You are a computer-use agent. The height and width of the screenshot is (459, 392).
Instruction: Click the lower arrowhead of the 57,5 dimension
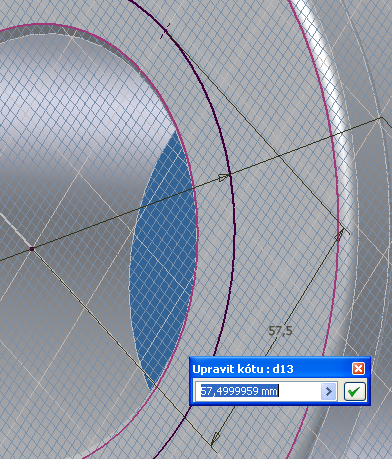pyautogui.click(x=215, y=437)
